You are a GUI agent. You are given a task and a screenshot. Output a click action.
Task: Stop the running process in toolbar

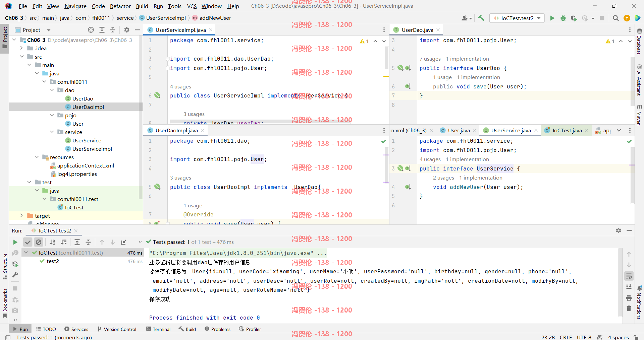tap(602, 18)
